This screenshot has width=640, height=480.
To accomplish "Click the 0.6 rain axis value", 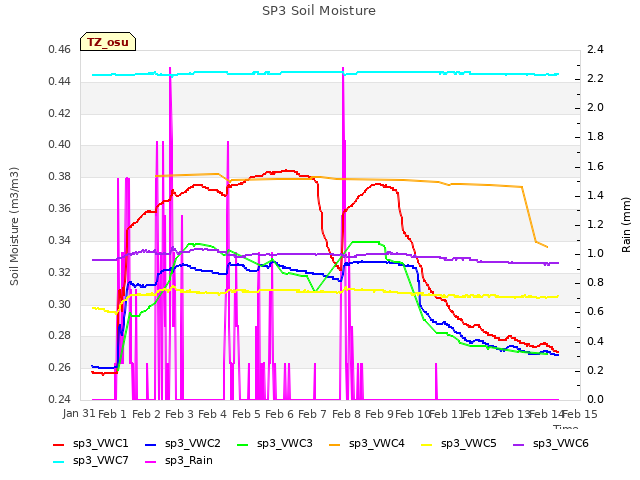I will (596, 311).
